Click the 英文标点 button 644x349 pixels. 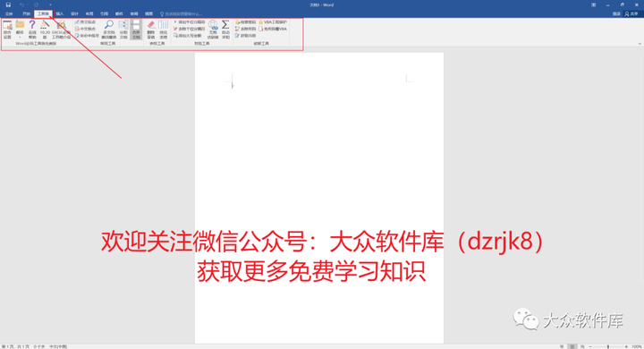(x=85, y=21)
